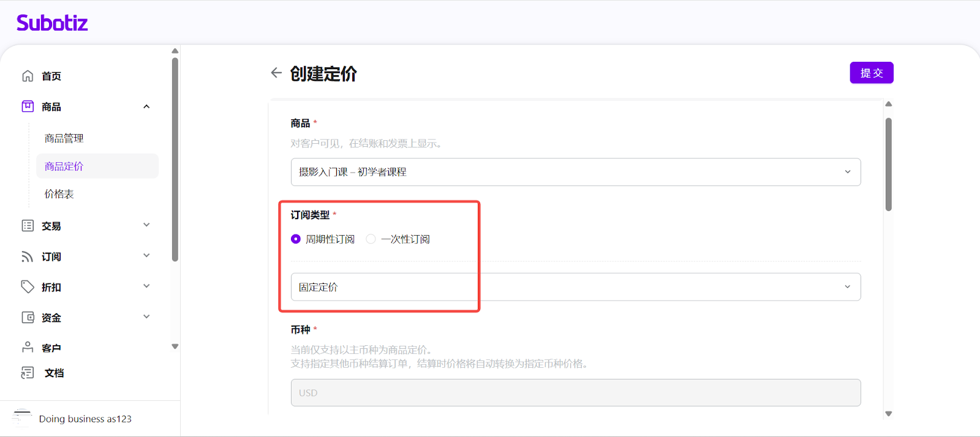Viewport: 980px width, 437px height.
Task: Click the 折扣 tag icon
Action: [x=28, y=287]
